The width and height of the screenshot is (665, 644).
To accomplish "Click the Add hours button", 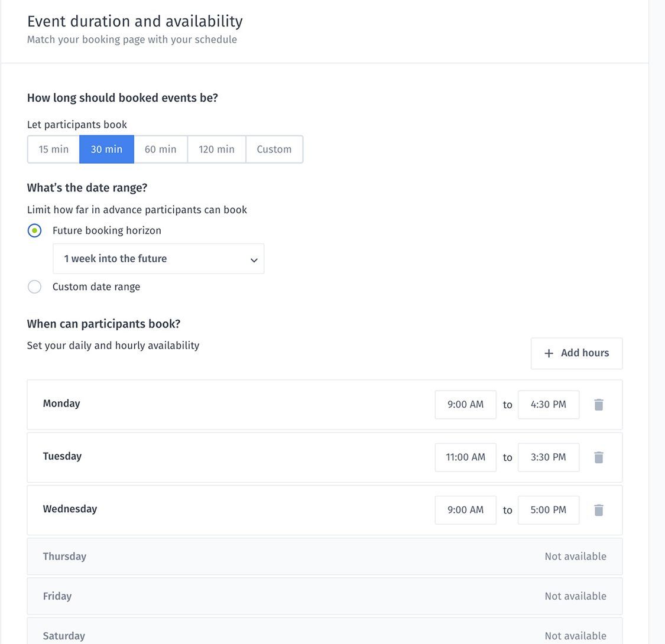I will (576, 353).
